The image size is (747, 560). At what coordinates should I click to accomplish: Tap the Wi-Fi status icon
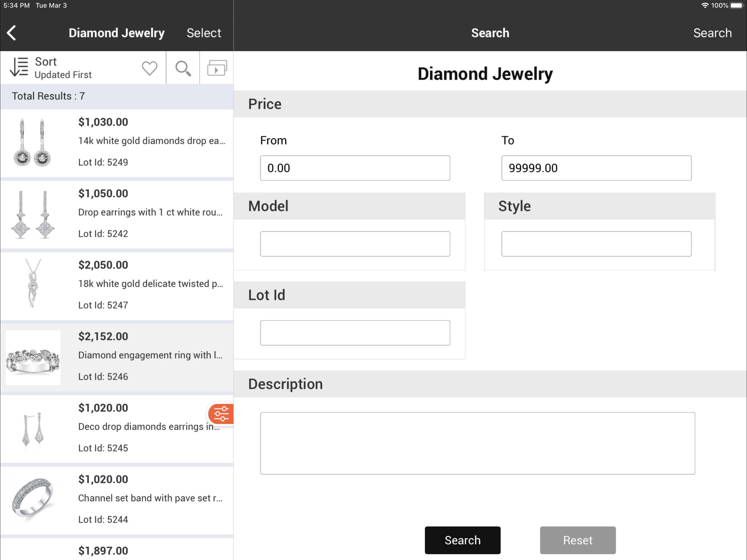pyautogui.click(x=705, y=5)
